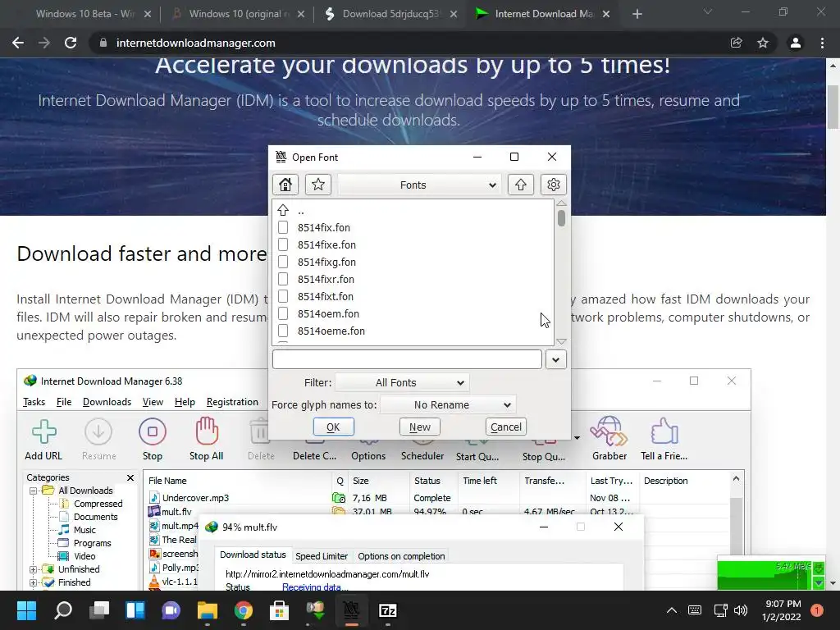Click the share page icon in address bar
Screen dimensions: 840x630
736,43
